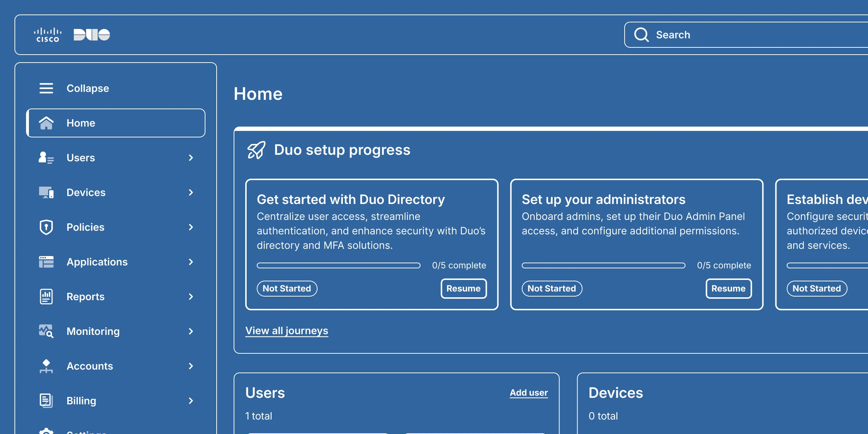Viewport: 868px width, 434px height.
Task: Open the Billing sidebar label
Action: tap(81, 401)
